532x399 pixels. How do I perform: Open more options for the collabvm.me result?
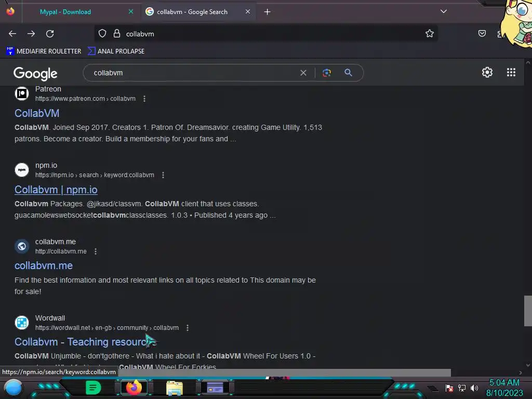(96, 251)
